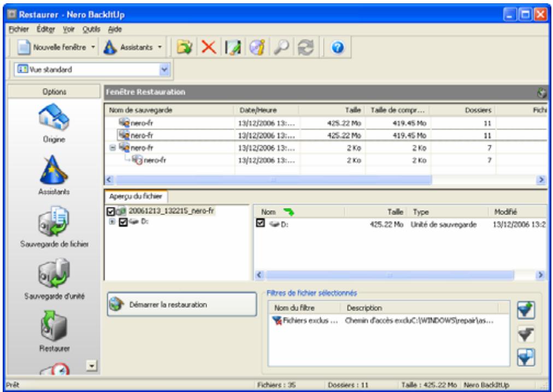Click the remove filter grey funnel icon
This screenshot has height=392, width=553.
point(526,334)
